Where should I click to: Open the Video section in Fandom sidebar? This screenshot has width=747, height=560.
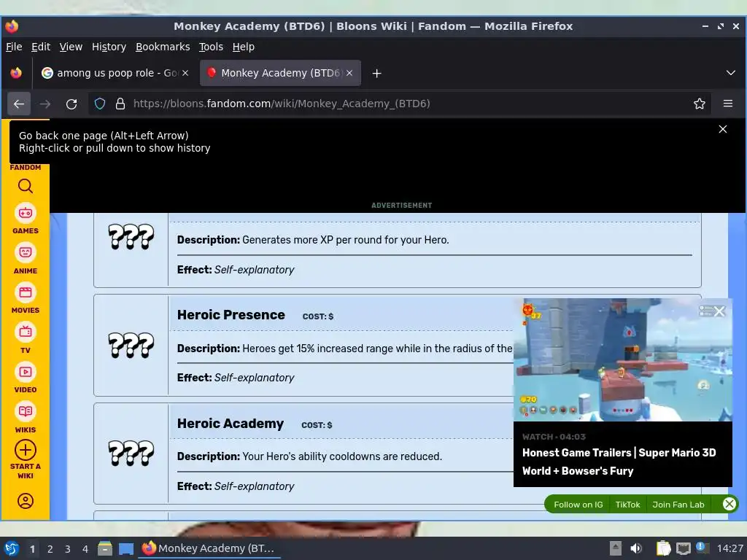point(26,378)
